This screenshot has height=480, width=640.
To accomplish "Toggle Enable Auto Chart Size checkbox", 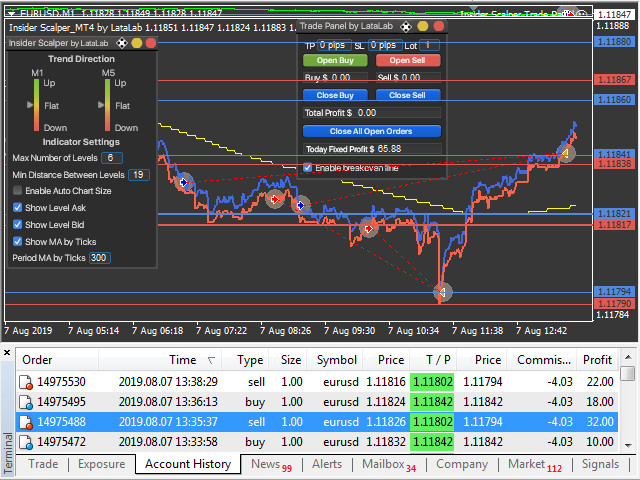I will (18, 190).
